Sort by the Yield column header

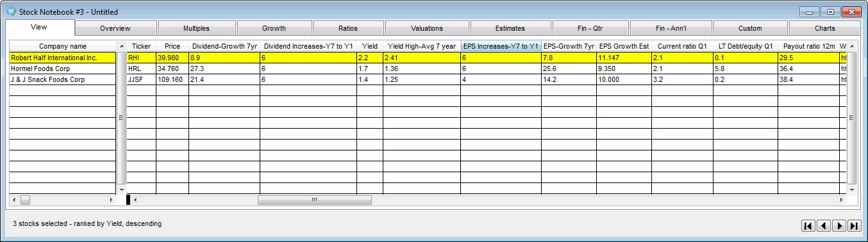coord(370,46)
